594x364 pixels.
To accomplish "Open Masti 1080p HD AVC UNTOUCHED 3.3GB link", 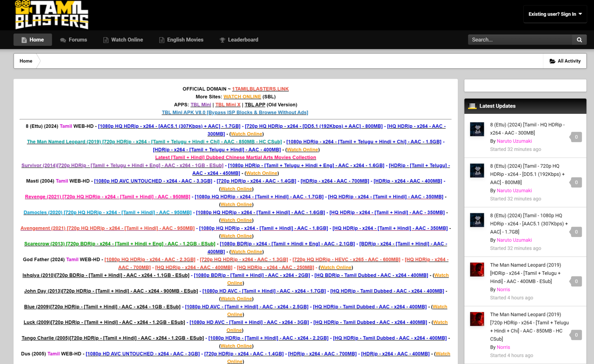I will (x=153, y=181).
